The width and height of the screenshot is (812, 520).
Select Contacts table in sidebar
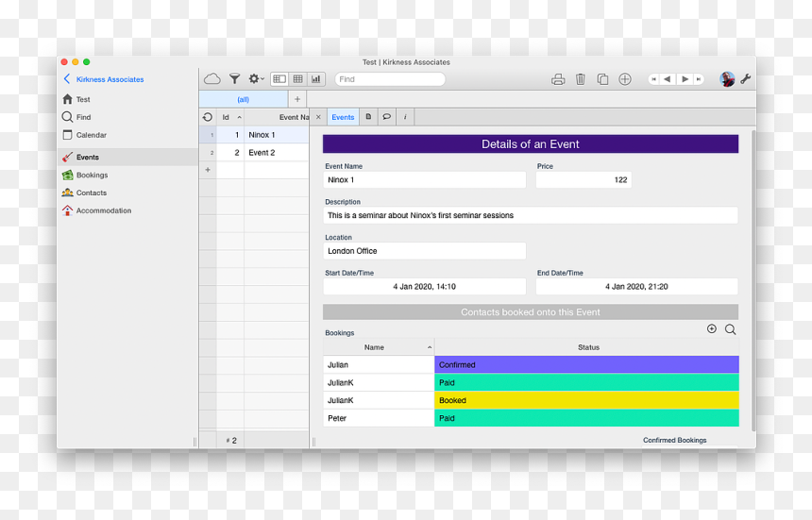(127, 193)
